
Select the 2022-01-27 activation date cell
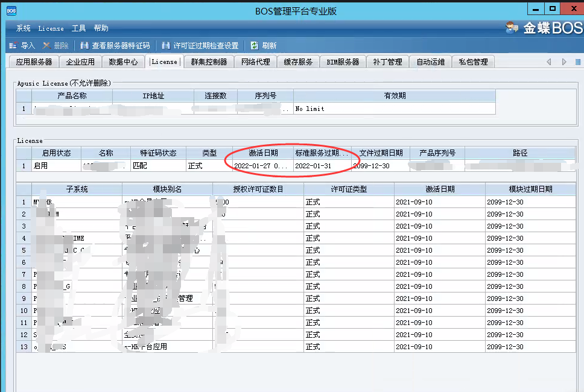point(263,166)
